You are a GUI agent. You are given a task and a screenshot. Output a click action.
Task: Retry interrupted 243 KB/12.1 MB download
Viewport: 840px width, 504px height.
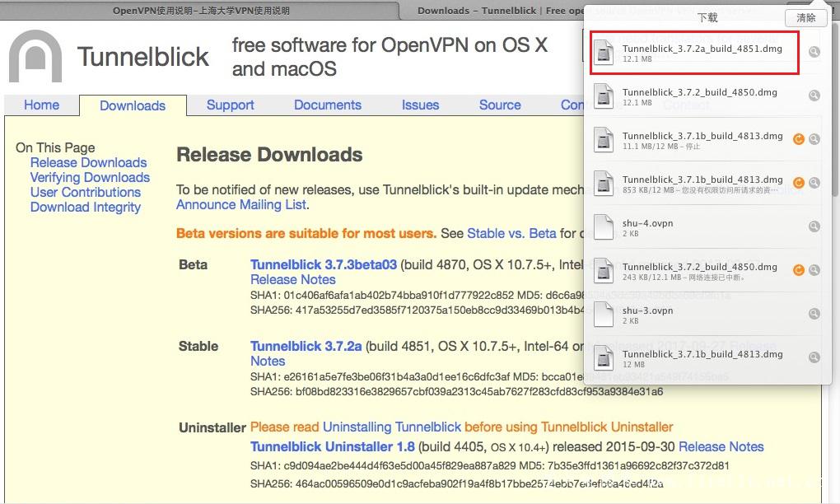pyautogui.click(x=798, y=270)
